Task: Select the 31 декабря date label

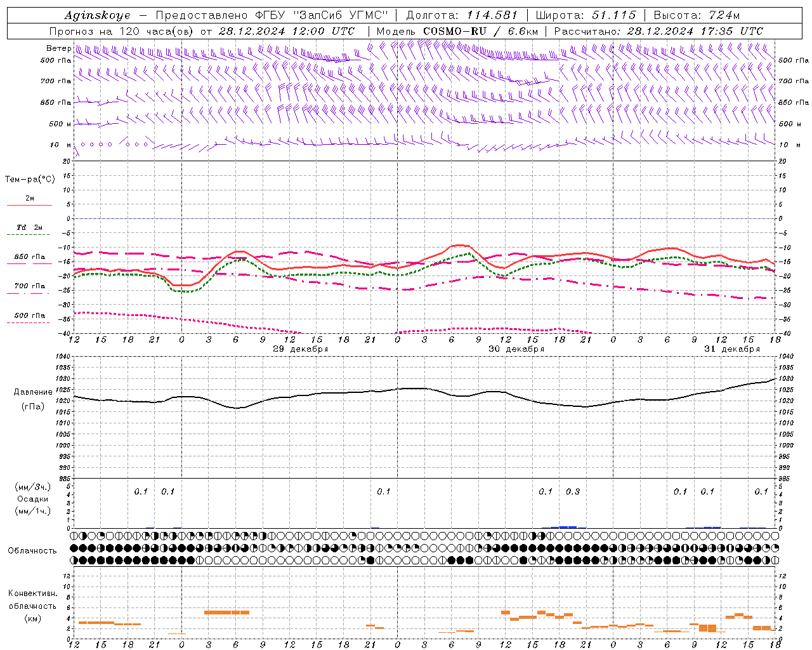Action: tap(732, 349)
